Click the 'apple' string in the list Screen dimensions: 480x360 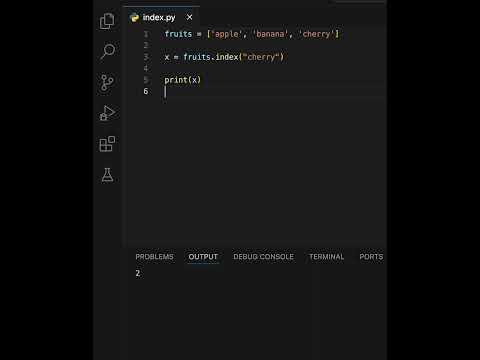click(226, 34)
